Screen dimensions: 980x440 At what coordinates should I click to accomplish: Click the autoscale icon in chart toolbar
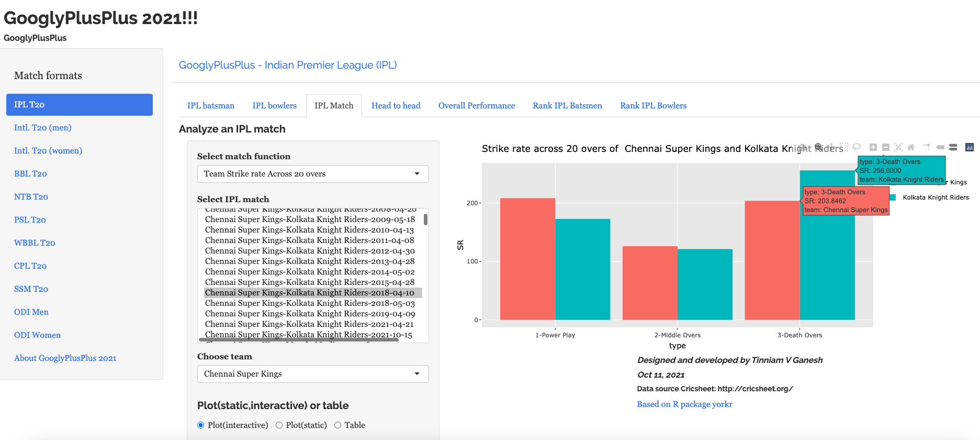pyautogui.click(x=898, y=147)
